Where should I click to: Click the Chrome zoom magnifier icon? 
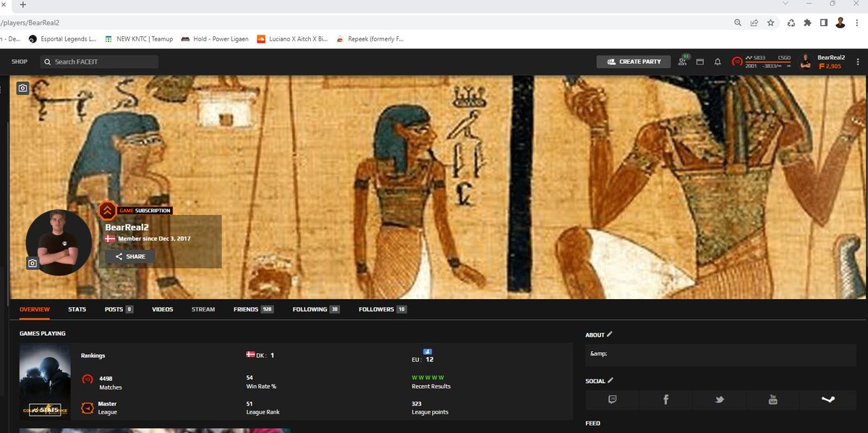pyautogui.click(x=738, y=22)
